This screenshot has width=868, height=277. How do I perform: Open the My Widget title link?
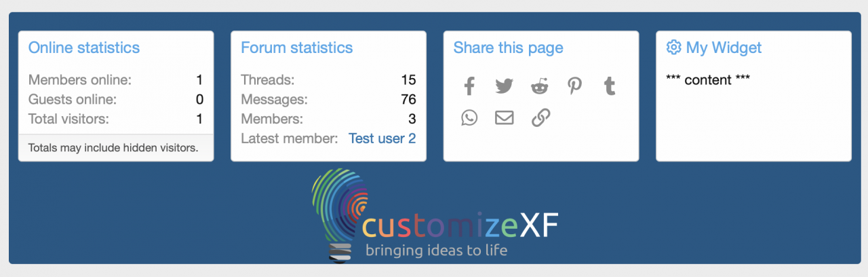pyautogui.click(x=724, y=48)
